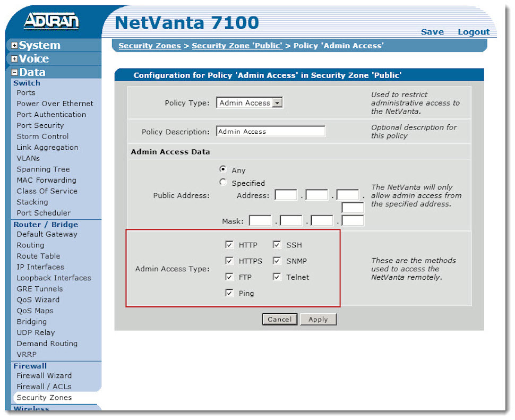Viewport: 515px width, 420px height.
Task: Open Spanning Tree page
Action: pos(43,169)
